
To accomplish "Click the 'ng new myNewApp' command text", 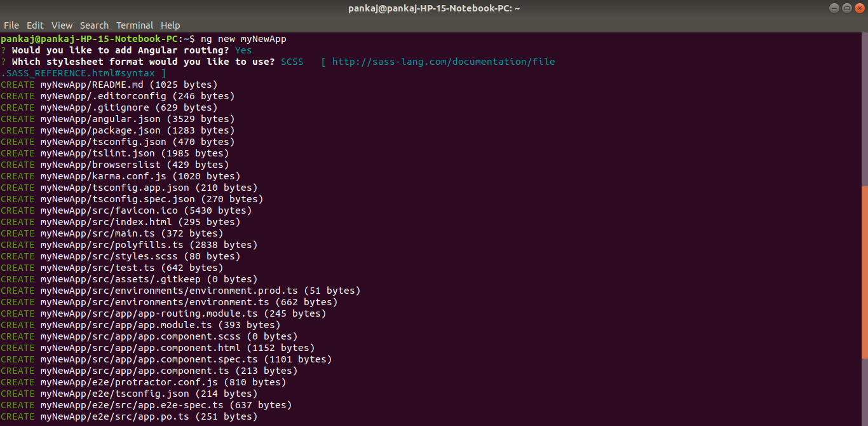I will tap(243, 39).
